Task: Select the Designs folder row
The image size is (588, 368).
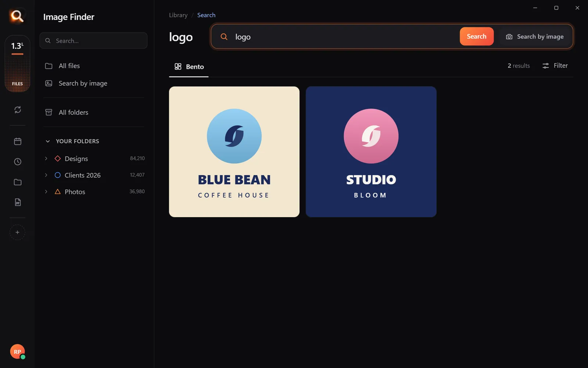Action: pos(93,159)
